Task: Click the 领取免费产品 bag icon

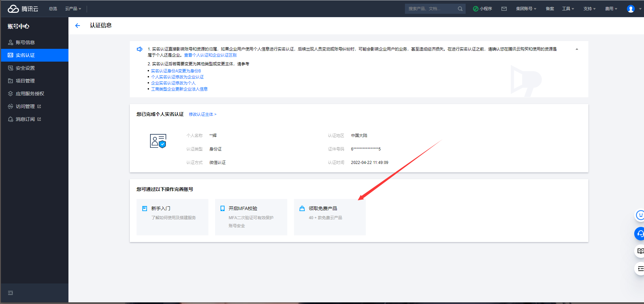Action: click(302, 208)
